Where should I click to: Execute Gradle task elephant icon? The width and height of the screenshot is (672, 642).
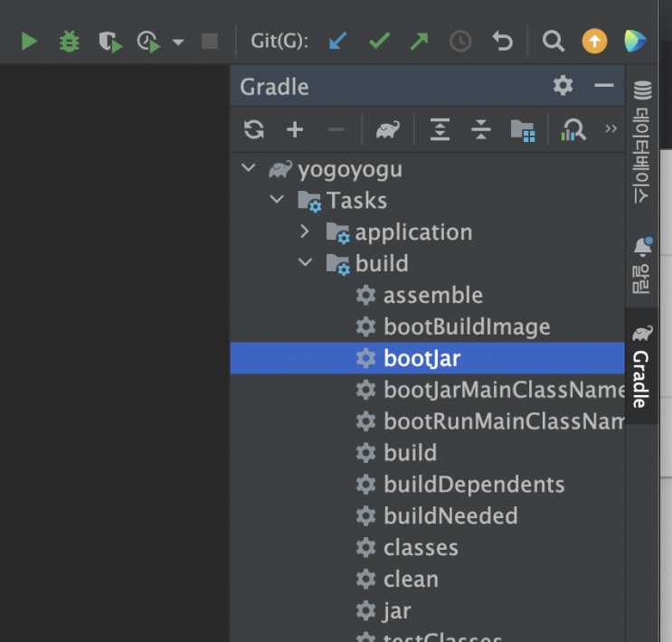tap(387, 129)
